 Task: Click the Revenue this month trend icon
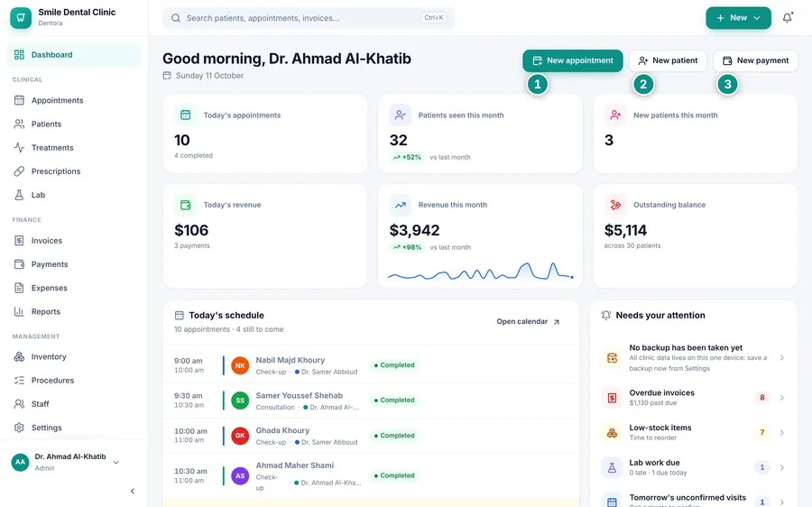tap(401, 205)
